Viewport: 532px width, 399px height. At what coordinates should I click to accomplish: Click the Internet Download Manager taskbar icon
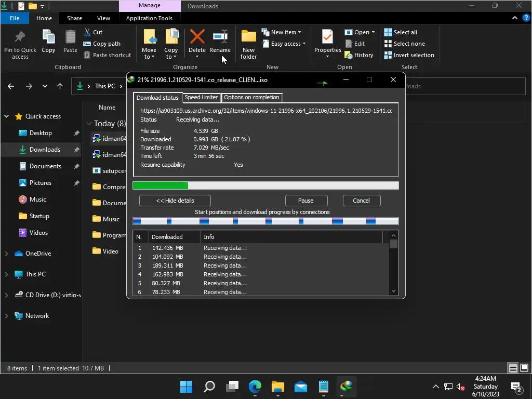click(x=347, y=386)
